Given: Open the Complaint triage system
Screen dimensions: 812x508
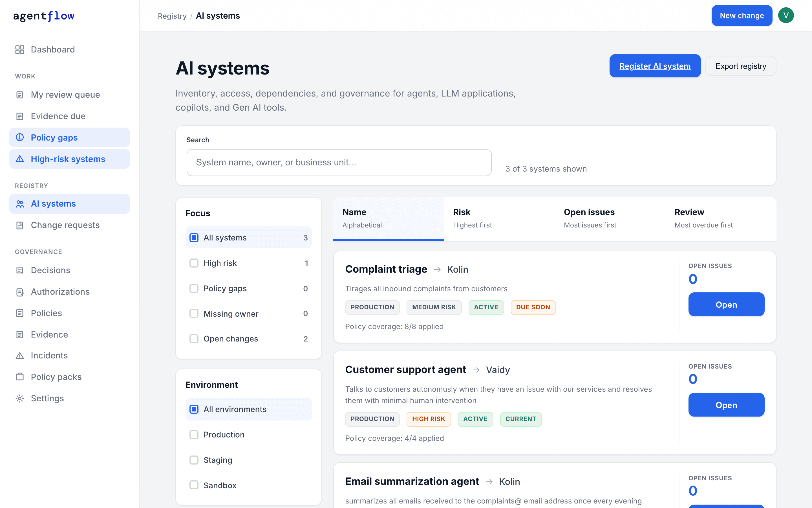Looking at the screenshot, I should pyautogui.click(x=726, y=305).
